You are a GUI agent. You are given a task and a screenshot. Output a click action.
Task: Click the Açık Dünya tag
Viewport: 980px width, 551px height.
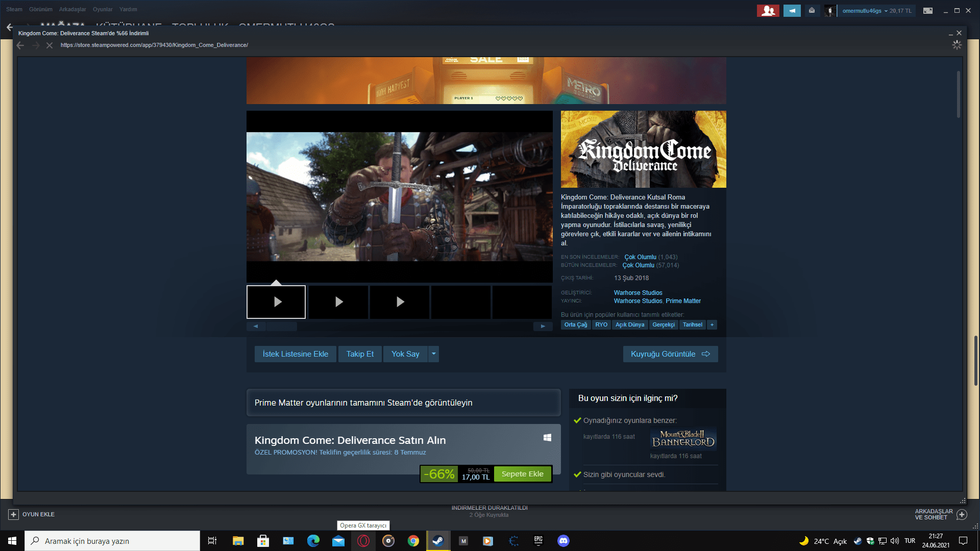click(630, 325)
